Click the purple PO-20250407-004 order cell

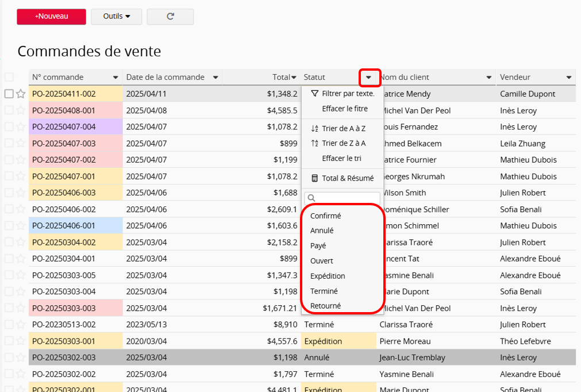tap(75, 127)
